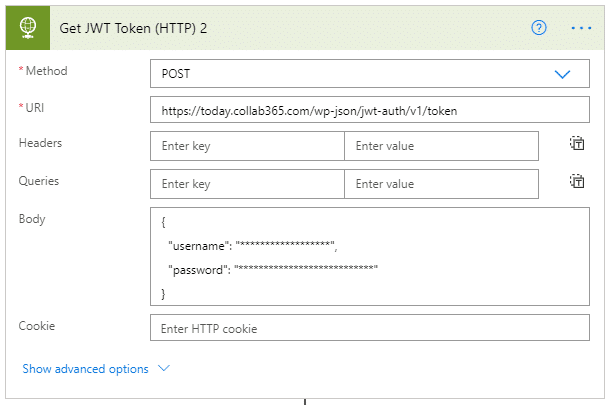Click Show advanced options link
Image resolution: width=615 pixels, height=405 pixels.
tap(86, 369)
